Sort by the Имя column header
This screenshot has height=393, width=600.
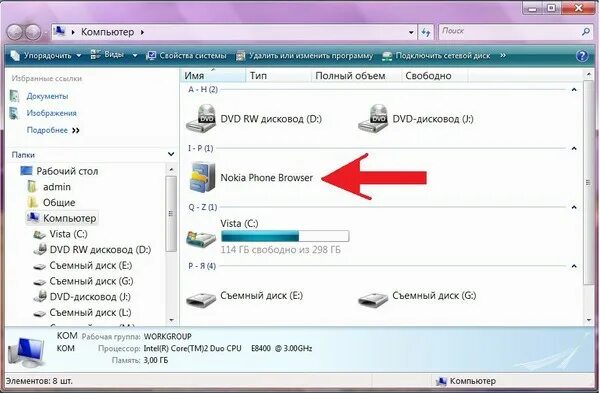click(x=213, y=76)
